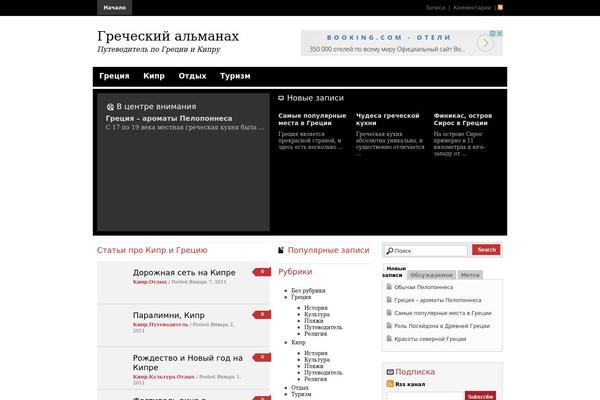Open the Booking.com отели ad banner
The width and height of the screenshot is (600, 400).
pyautogui.click(x=402, y=43)
